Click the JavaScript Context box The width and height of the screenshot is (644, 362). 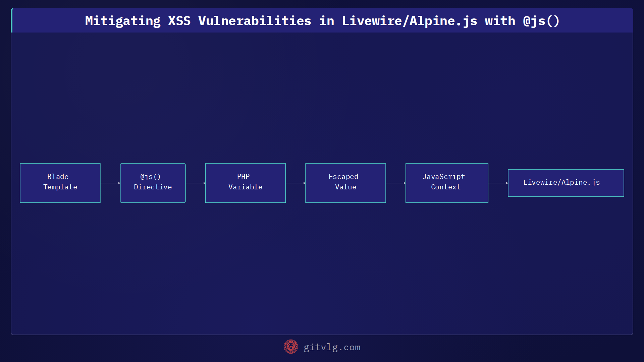click(x=447, y=183)
